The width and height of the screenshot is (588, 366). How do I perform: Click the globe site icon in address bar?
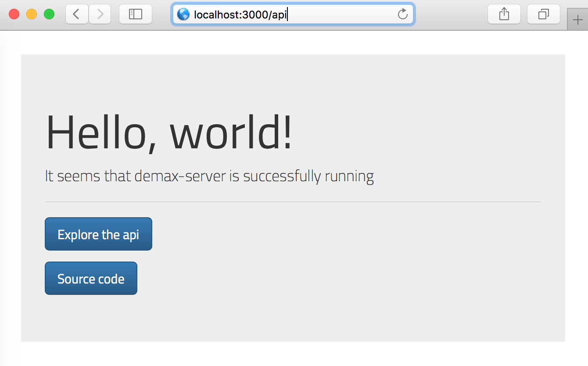click(183, 14)
